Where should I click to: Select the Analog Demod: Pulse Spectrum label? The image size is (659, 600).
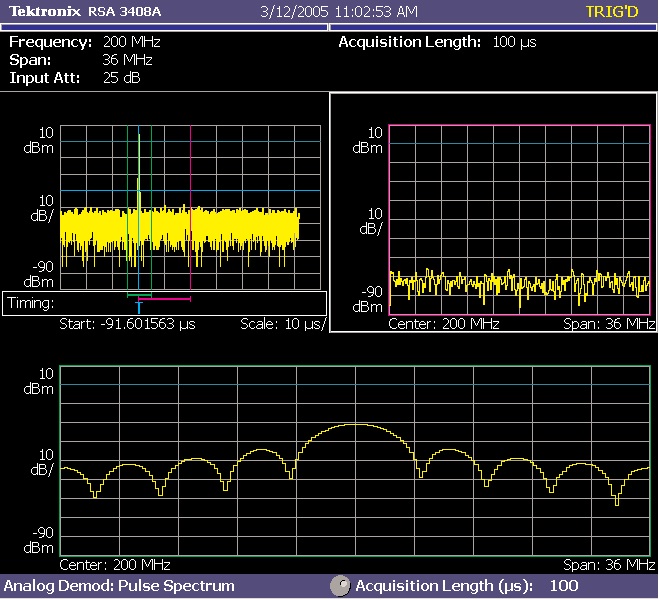pos(120,586)
